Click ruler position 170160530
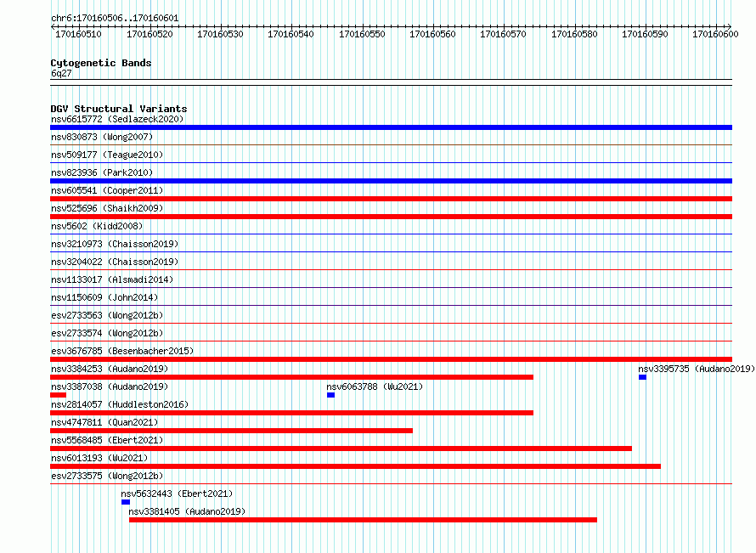 point(220,34)
